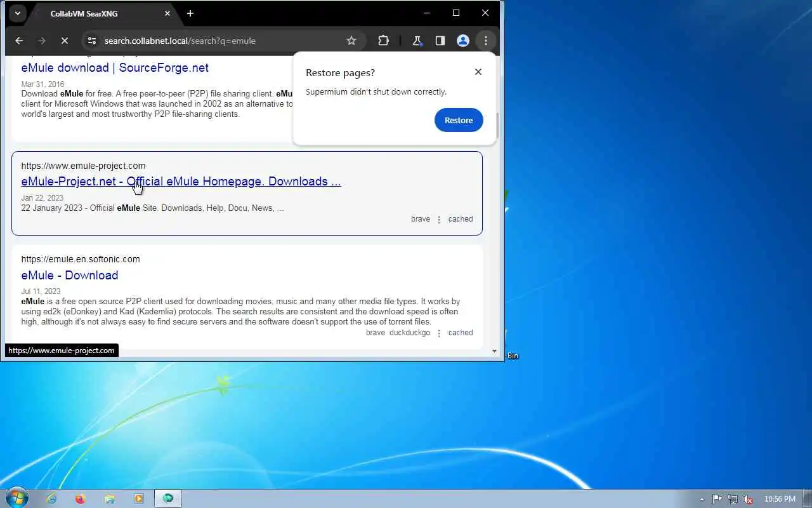Minimize the browser window
The width and height of the screenshot is (812, 508).
coord(426,13)
